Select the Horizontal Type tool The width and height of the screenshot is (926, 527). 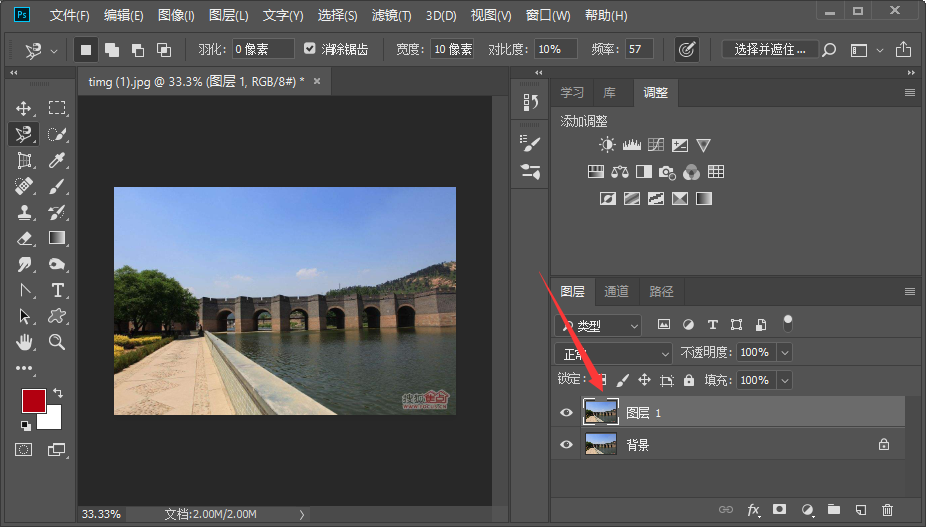pos(57,290)
